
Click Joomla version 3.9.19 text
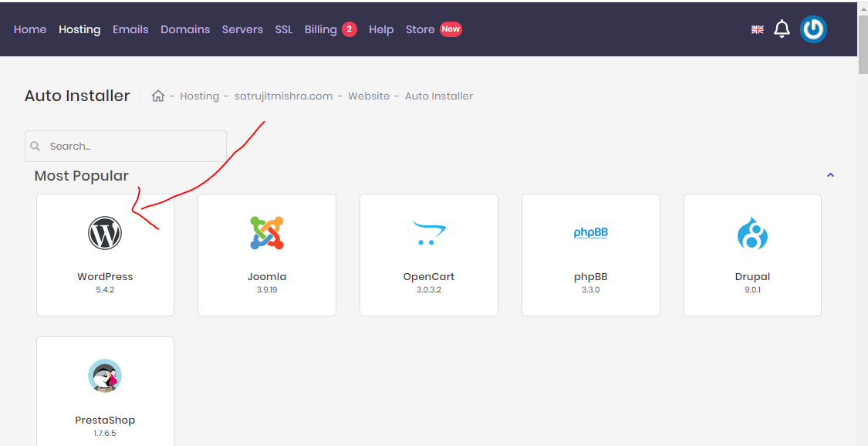point(267,290)
